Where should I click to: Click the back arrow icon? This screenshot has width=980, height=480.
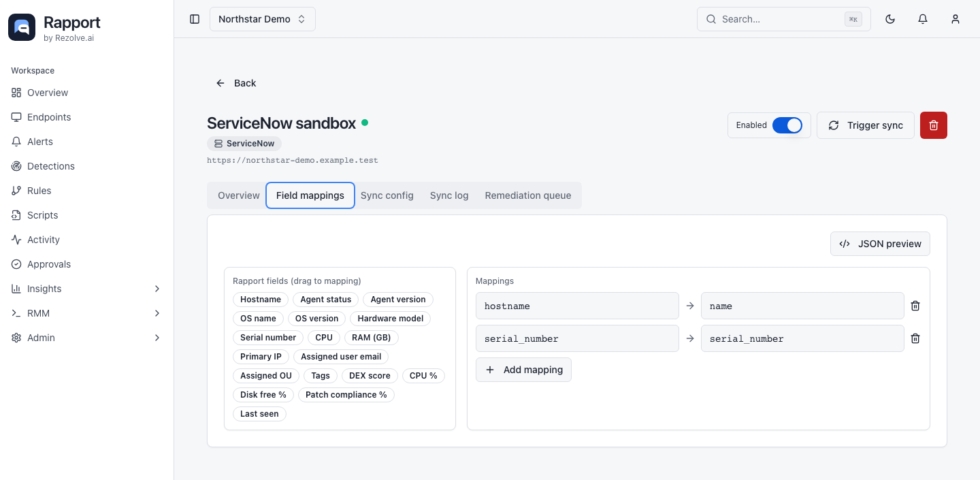coord(220,83)
